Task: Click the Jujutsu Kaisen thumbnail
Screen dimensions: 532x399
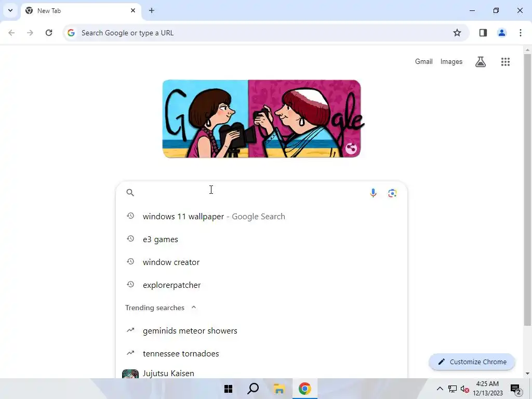Action: [130, 374]
